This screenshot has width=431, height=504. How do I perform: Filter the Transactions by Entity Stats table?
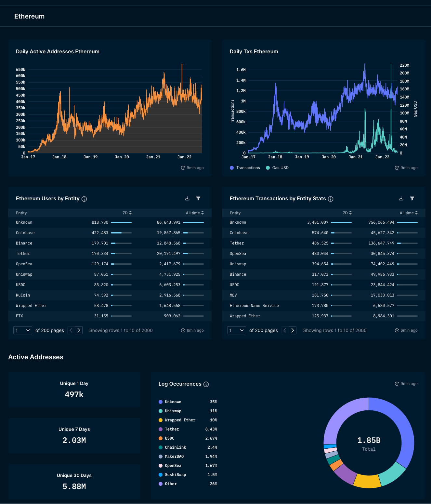412,198
